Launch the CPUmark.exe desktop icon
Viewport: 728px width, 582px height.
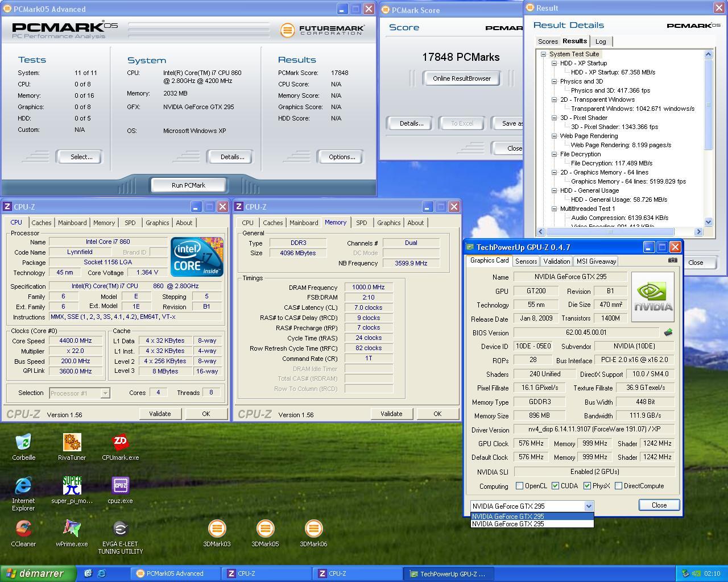[120, 442]
